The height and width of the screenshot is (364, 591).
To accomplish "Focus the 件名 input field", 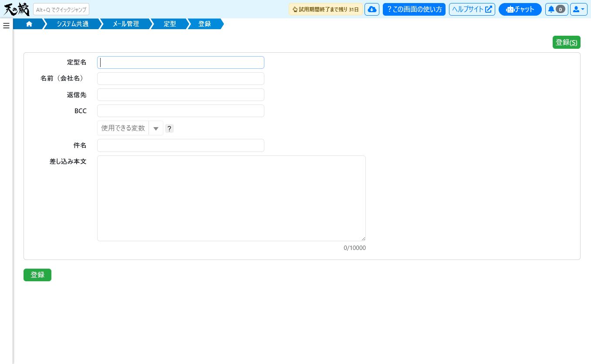I will (181, 145).
